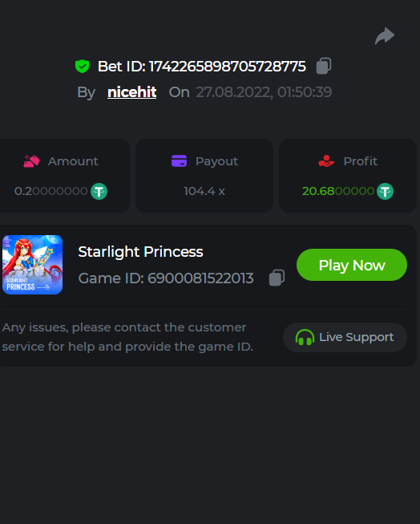Click the Tether coin icon beside Profit

click(385, 192)
